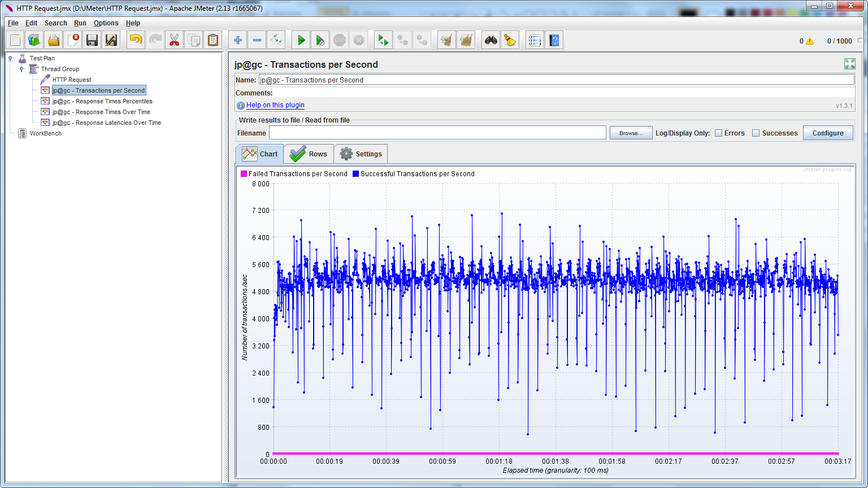Click the Help question mark toolbar icon
Viewport: 868px width, 488px height.
point(554,40)
